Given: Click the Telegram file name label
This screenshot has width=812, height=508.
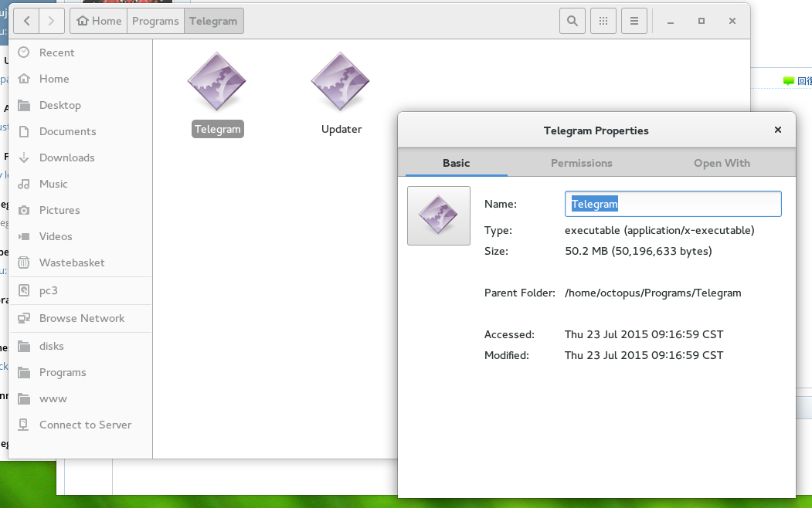Looking at the screenshot, I should tap(218, 130).
